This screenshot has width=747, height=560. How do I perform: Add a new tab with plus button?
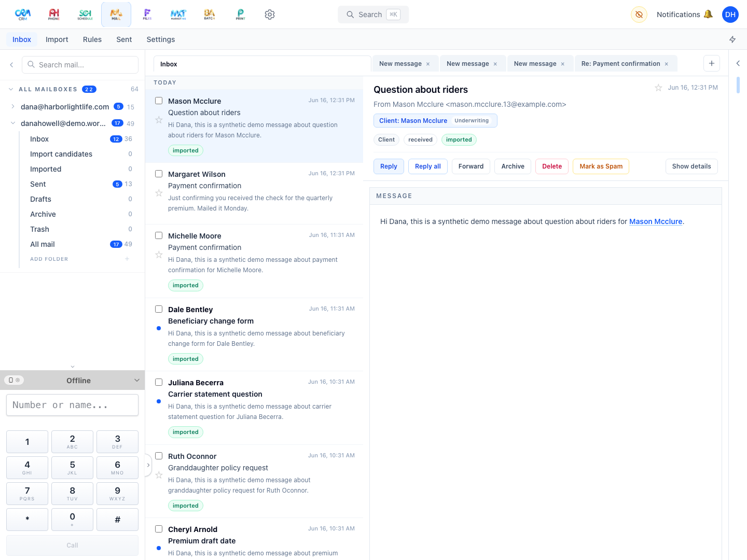(712, 63)
